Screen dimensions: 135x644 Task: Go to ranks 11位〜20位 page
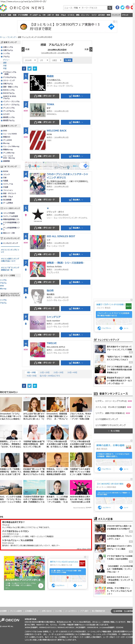coord(44,372)
